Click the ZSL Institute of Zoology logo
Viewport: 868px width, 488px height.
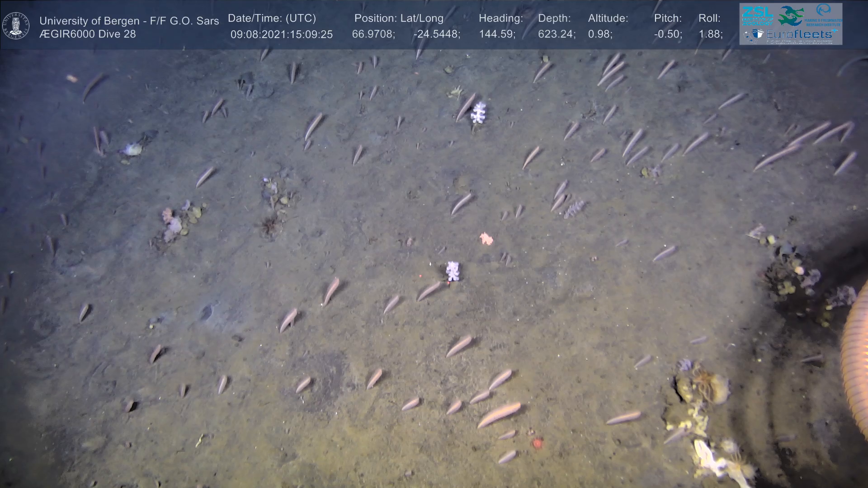click(x=759, y=15)
